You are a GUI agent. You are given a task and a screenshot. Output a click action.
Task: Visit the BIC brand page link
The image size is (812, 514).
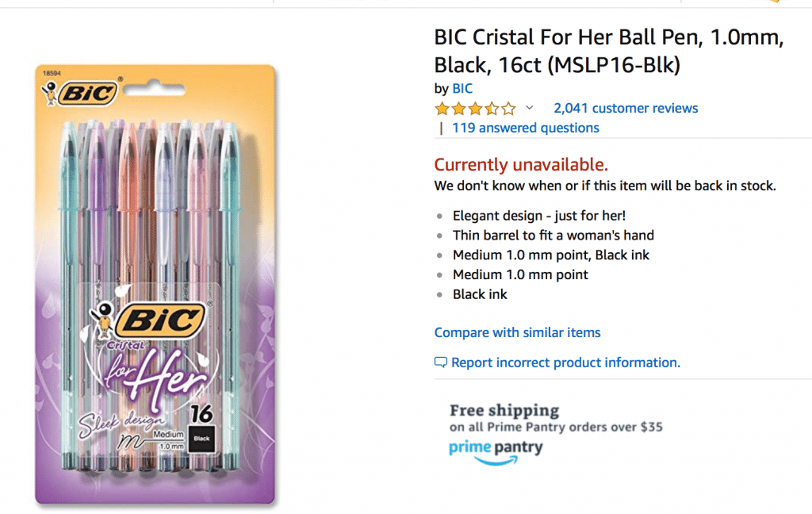pyautogui.click(x=462, y=88)
